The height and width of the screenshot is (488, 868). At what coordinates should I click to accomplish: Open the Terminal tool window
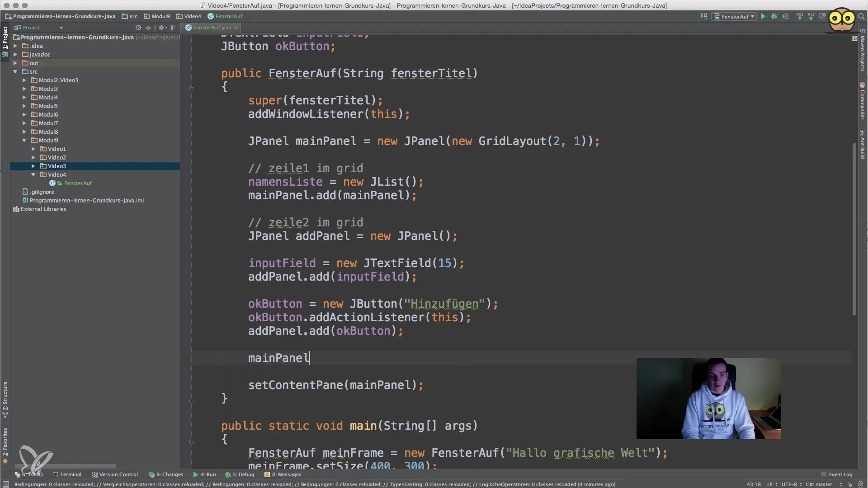67,474
